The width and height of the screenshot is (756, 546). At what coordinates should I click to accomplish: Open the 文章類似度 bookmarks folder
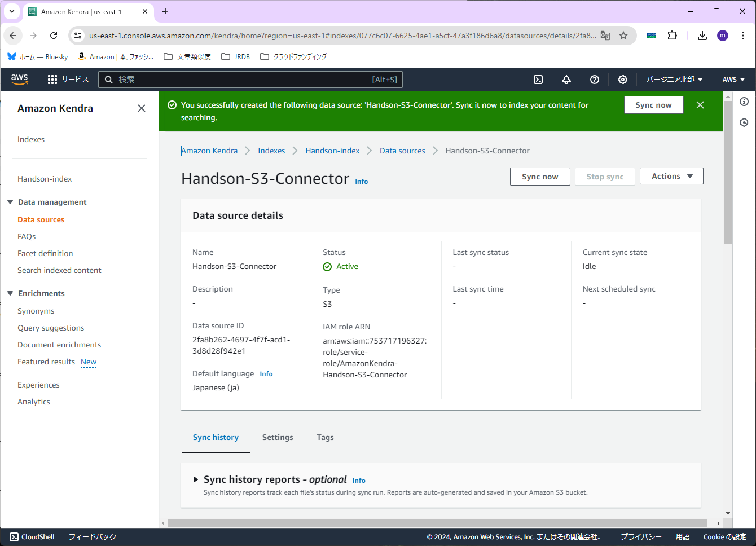point(187,56)
